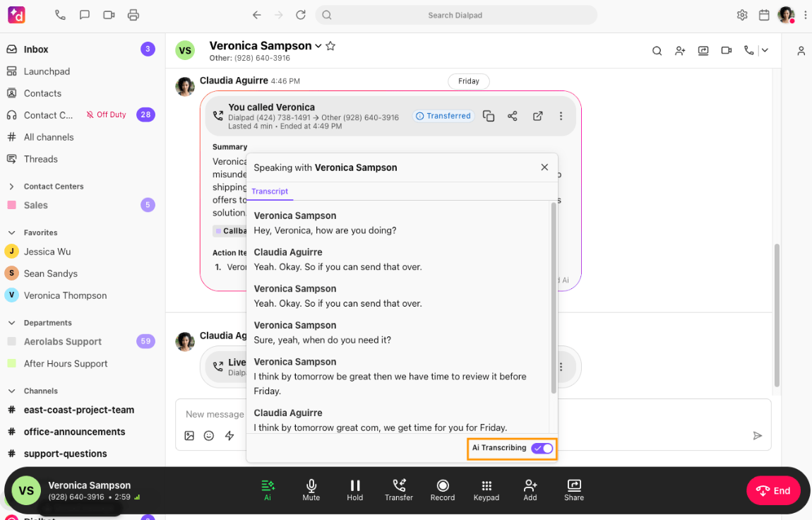This screenshot has height=520, width=812.
Task: Open more options on You called Veronica card
Action: 561,116
